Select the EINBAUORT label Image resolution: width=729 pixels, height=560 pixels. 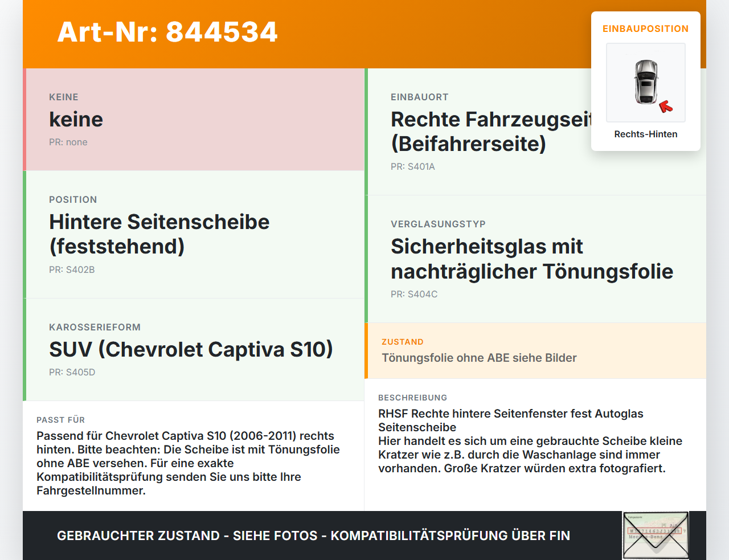[420, 97]
